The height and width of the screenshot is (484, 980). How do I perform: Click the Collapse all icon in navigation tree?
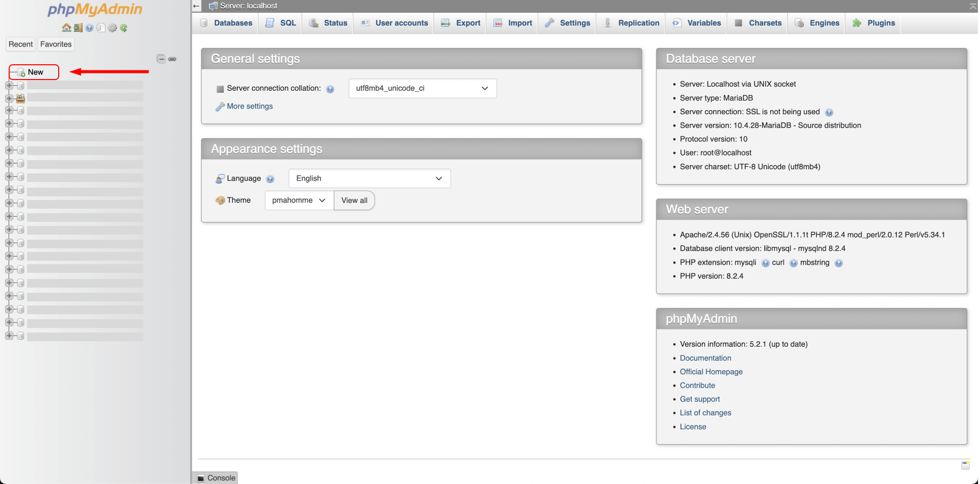click(161, 59)
